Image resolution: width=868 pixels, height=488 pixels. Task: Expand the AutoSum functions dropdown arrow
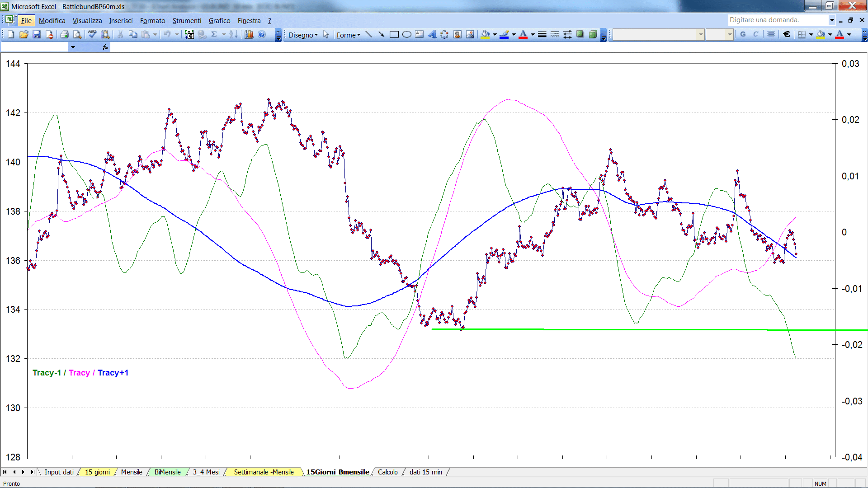[x=224, y=34]
